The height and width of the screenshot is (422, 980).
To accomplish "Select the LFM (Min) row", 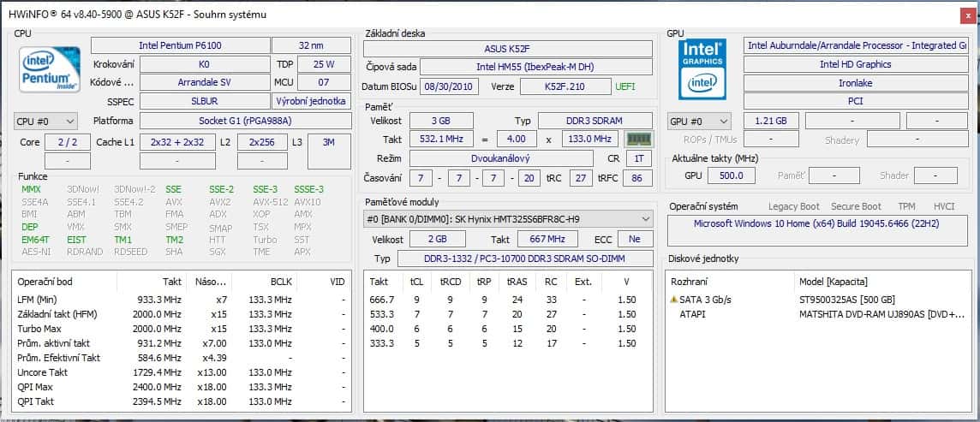I will coord(182,300).
